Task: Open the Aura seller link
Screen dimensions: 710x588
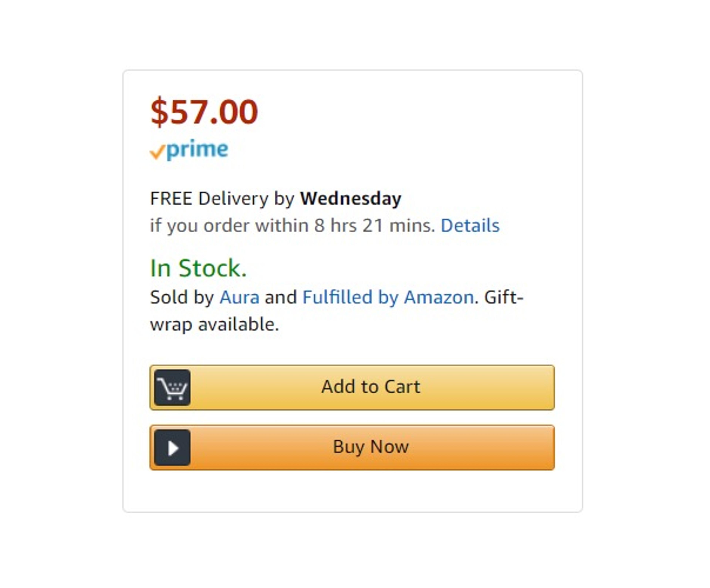Action: point(240,298)
